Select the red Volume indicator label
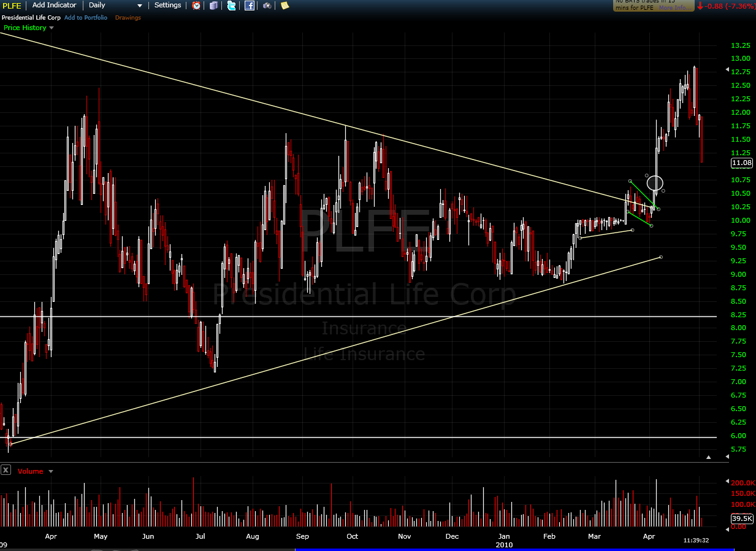 (x=31, y=471)
